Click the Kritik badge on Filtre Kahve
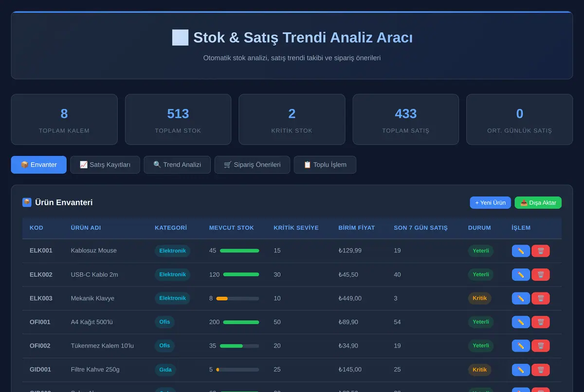The height and width of the screenshot is (392, 584). click(x=480, y=370)
